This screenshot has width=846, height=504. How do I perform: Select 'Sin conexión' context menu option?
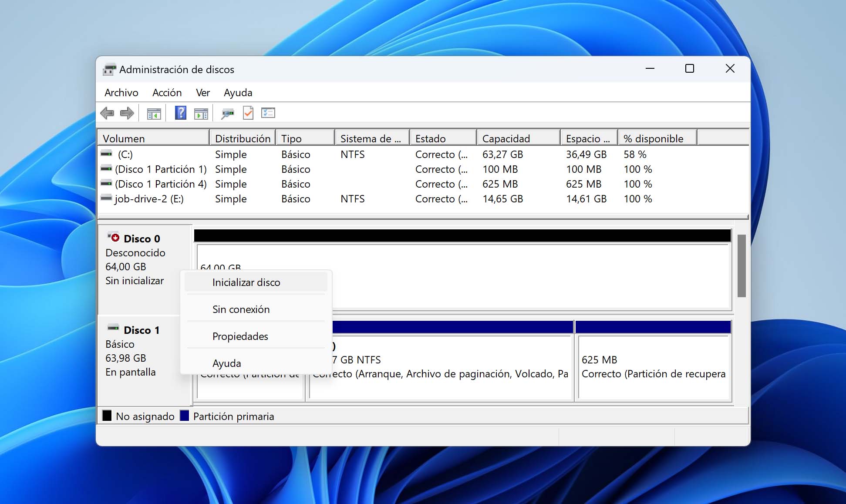(240, 309)
